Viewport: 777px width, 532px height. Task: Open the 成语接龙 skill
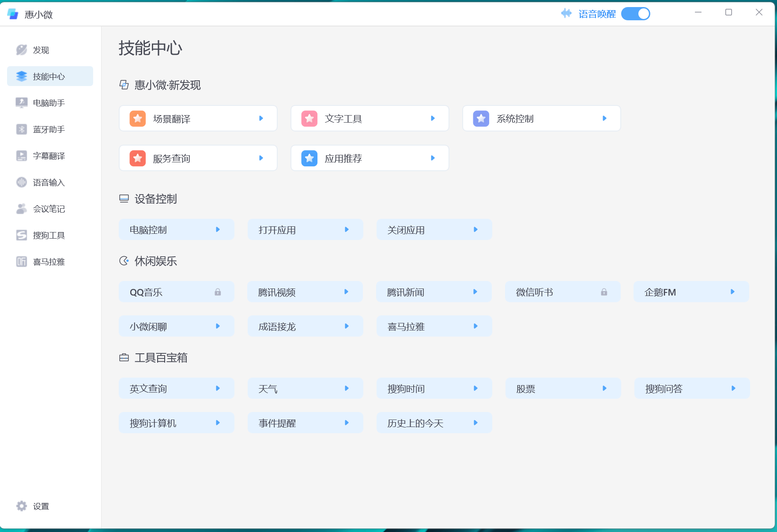click(x=305, y=326)
